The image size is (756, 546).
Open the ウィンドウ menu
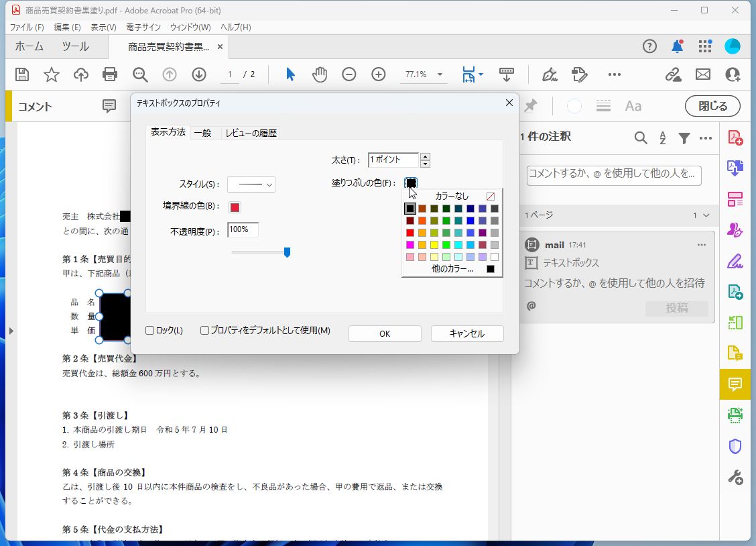tap(190, 27)
